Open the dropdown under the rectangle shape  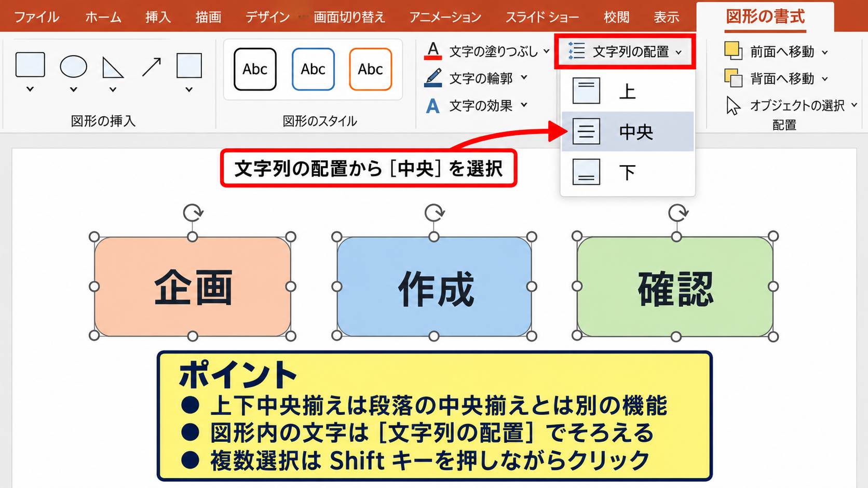click(x=30, y=89)
